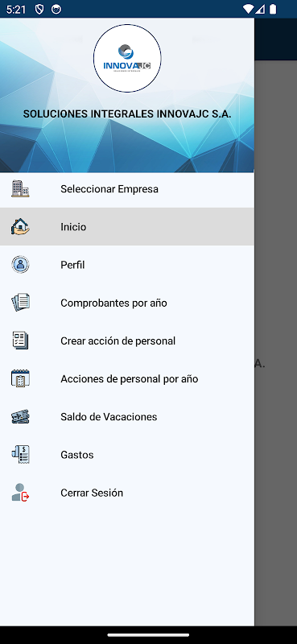Tap the checklist icon for Crear acción

(x=20, y=341)
